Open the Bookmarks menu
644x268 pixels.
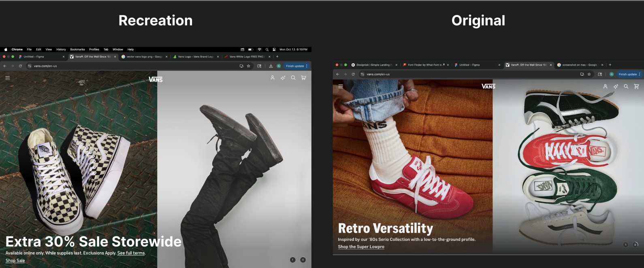click(x=77, y=49)
